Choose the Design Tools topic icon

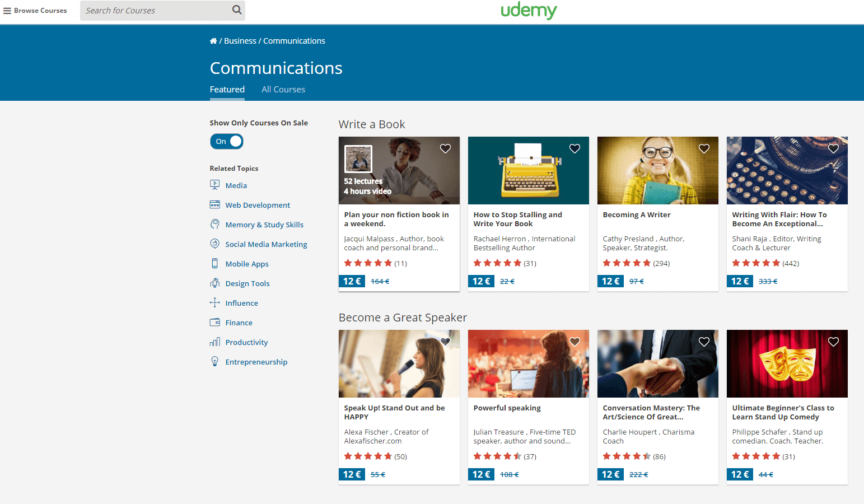216,283
